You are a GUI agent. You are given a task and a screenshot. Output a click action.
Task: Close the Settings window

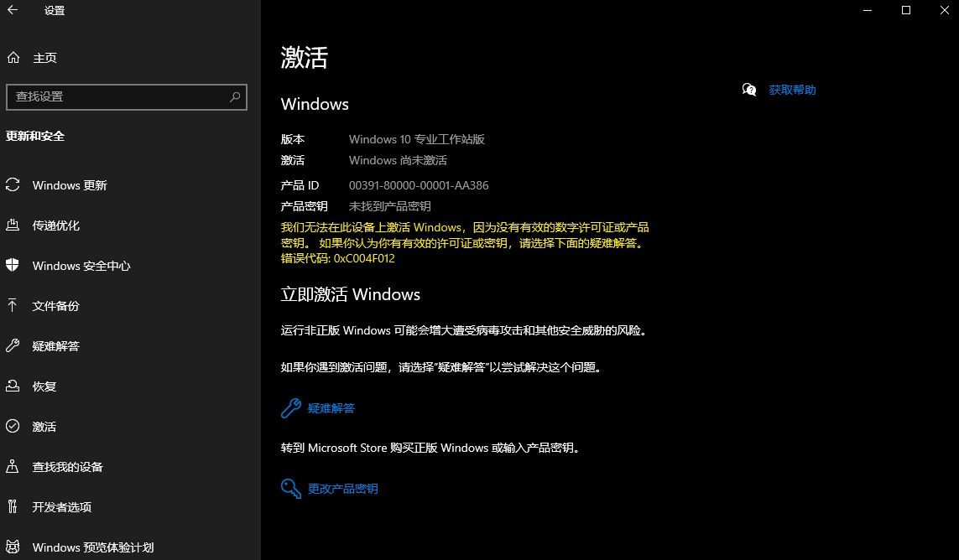tap(945, 10)
